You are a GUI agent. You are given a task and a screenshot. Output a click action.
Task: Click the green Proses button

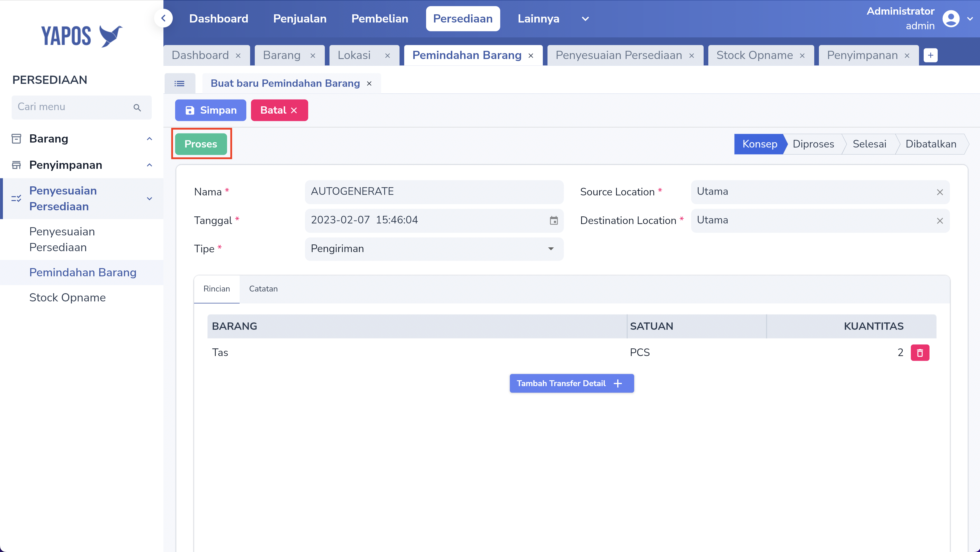tap(201, 144)
